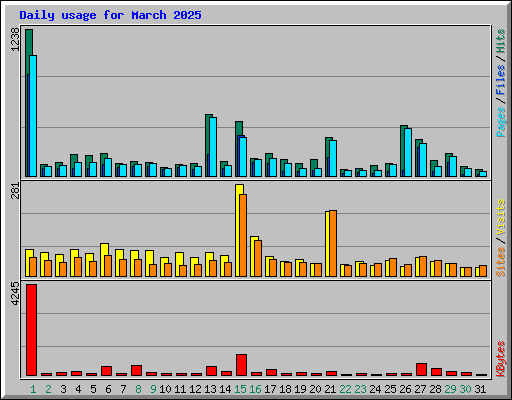Click day 3 on the x-axis
512x400 pixels.
pyautogui.click(x=63, y=389)
